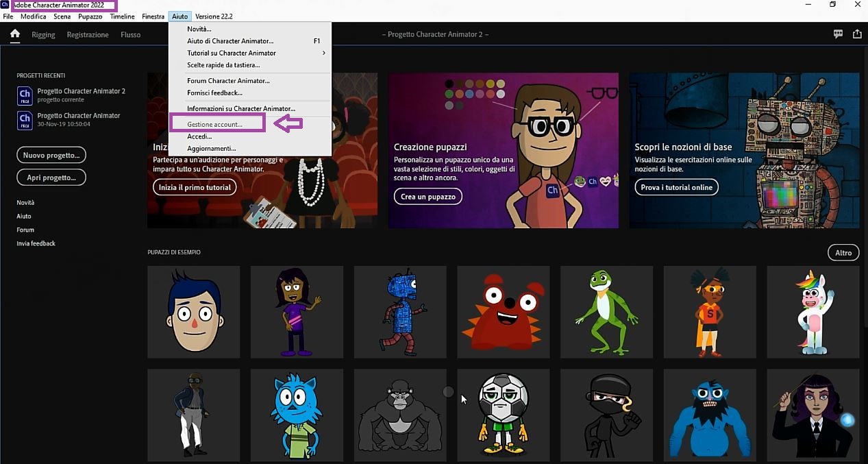Open the man in sunglasses puppet
This screenshot has height=464, width=868.
[x=194, y=415]
